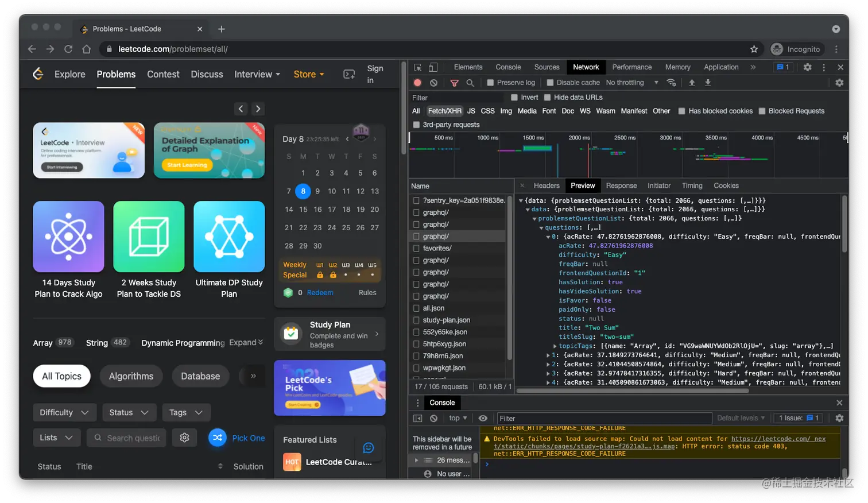Open the No throttling dropdown
Screen dimensions: 868x503
(632, 83)
